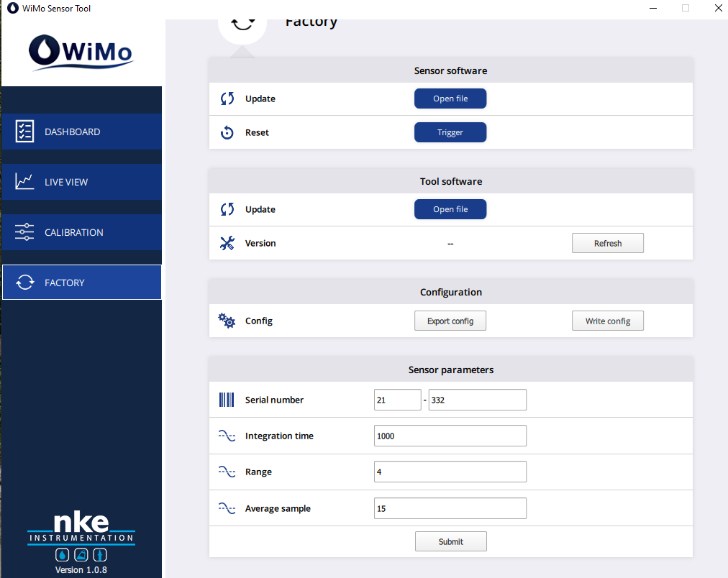Click the Tool software section header
Viewport: 728px width, 578px height.
[x=451, y=181]
